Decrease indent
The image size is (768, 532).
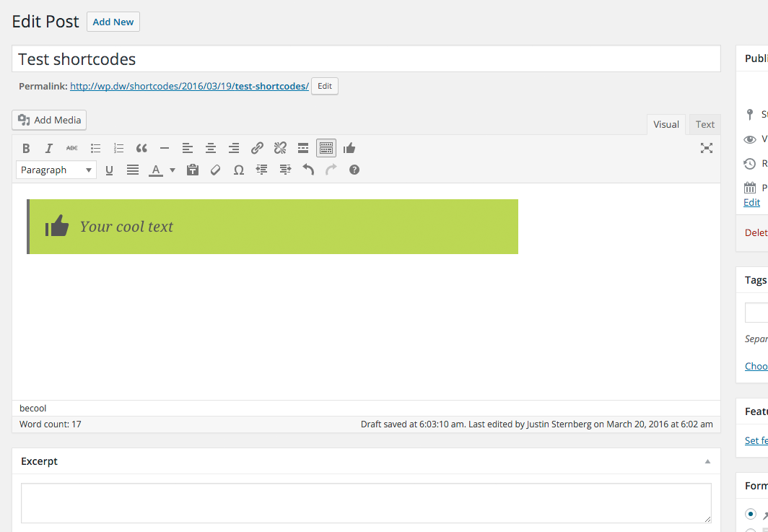[261, 170]
